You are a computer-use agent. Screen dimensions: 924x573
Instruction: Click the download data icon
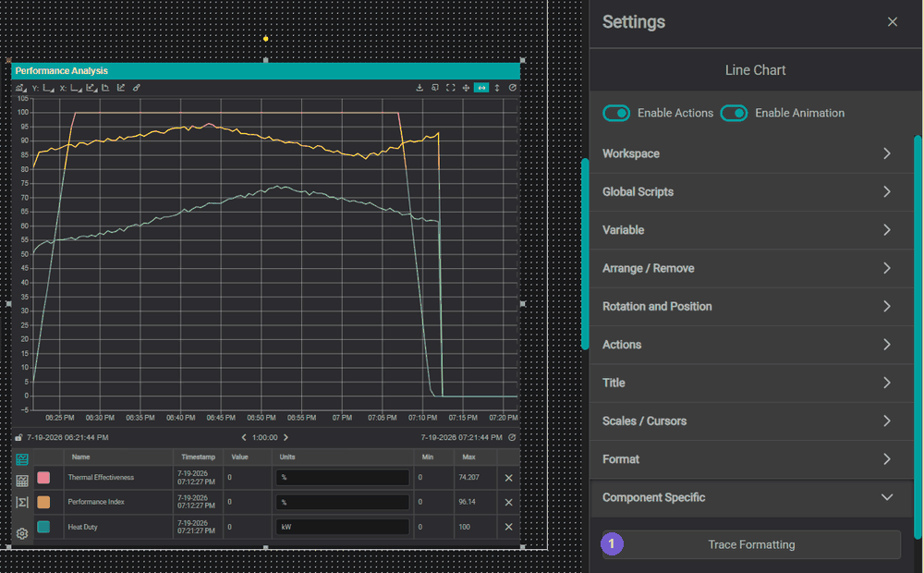tap(419, 87)
